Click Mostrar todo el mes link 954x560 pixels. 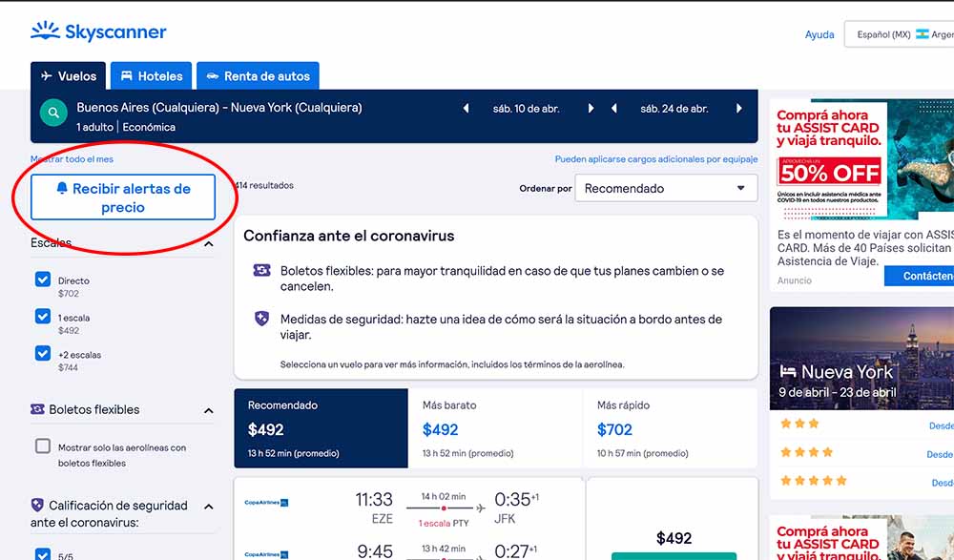[x=72, y=159]
